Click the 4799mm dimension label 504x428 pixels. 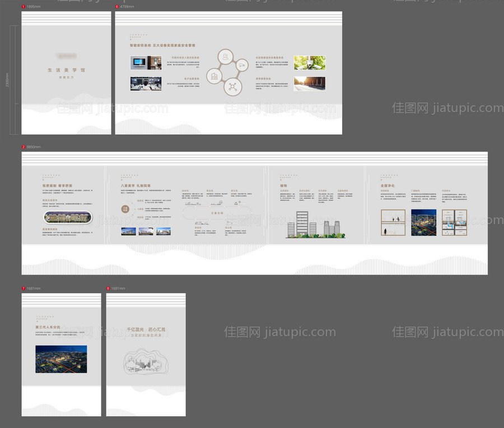[127, 7]
